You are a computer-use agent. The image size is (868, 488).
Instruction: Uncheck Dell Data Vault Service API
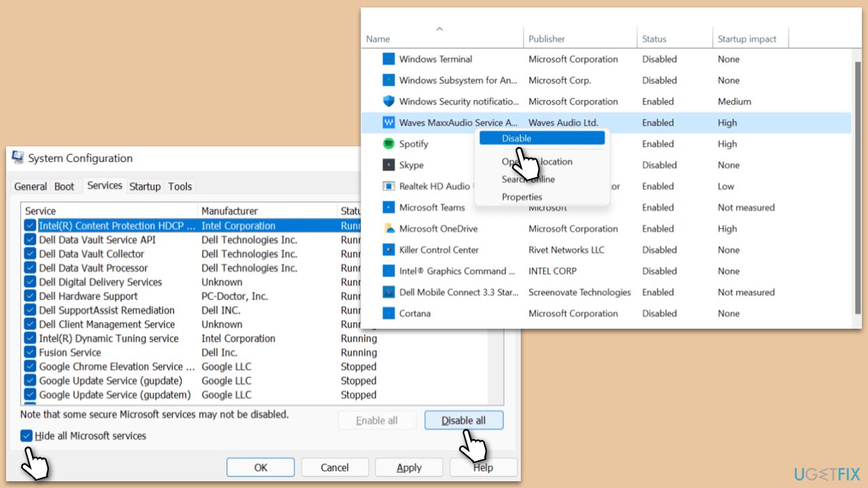click(30, 240)
